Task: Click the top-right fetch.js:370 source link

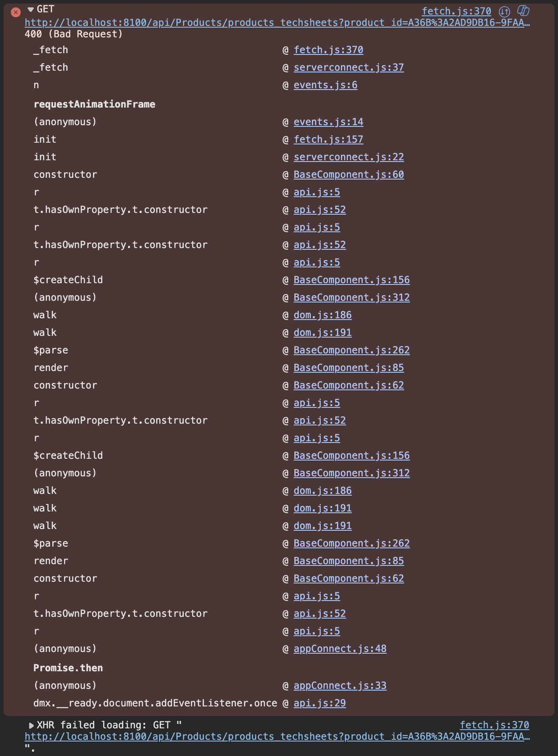Action: (x=456, y=11)
